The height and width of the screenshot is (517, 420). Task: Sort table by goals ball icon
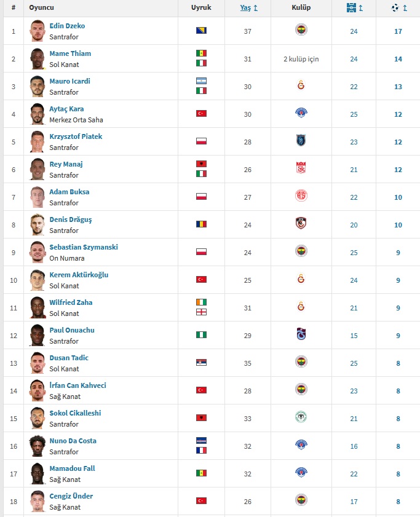point(395,7)
